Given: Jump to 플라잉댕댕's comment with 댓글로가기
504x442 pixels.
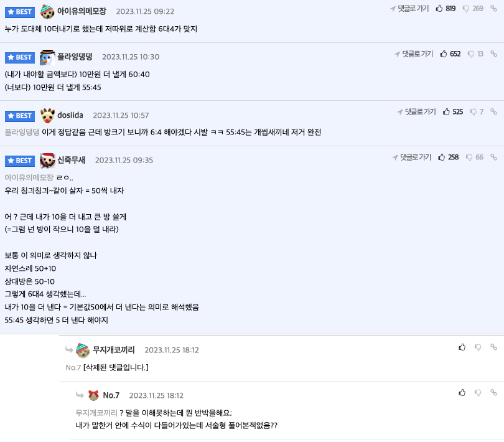Looking at the screenshot, I should tap(414, 54).
